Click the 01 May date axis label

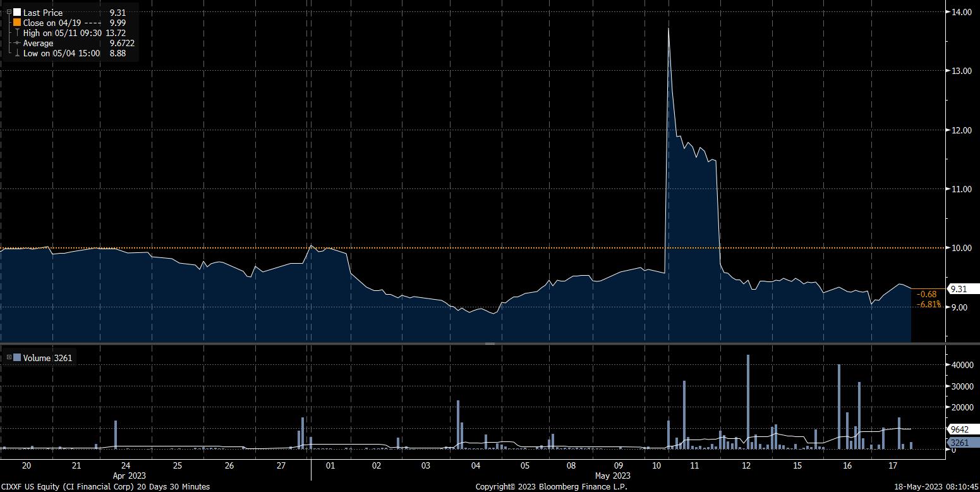coord(329,465)
